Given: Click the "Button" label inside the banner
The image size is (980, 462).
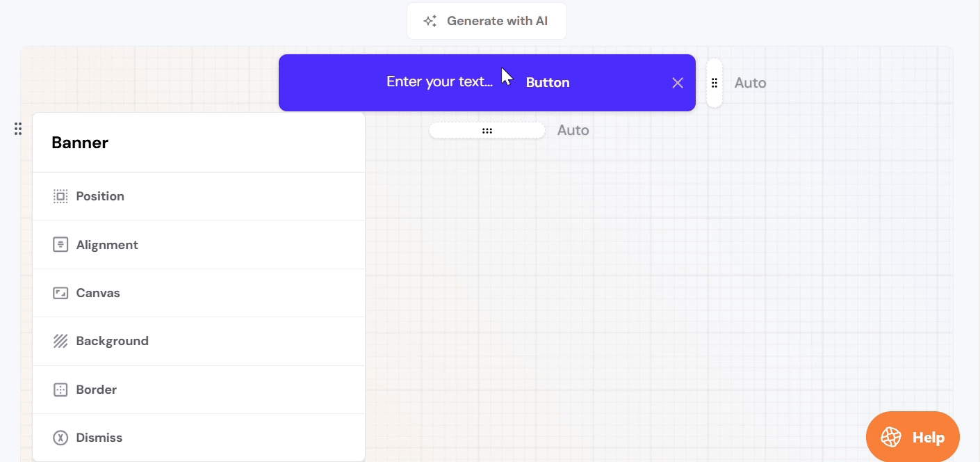Looking at the screenshot, I should pos(548,83).
